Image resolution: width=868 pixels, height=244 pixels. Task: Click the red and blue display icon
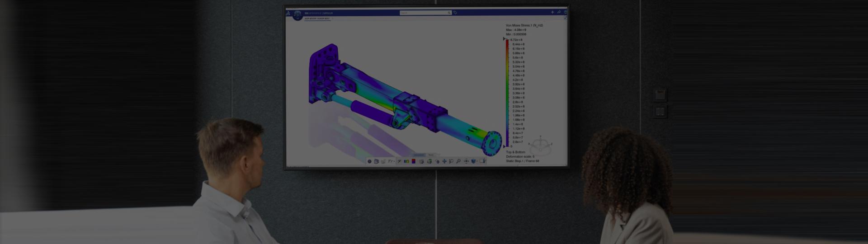click(413, 161)
